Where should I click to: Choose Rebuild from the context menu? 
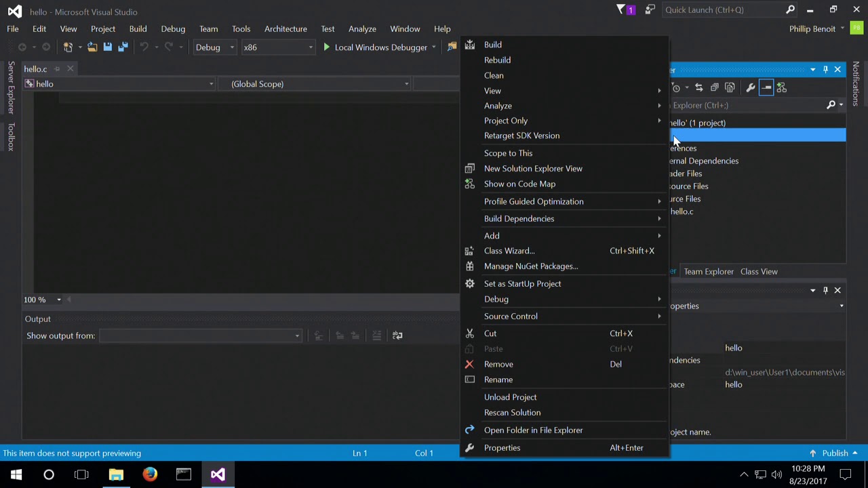tap(564, 60)
